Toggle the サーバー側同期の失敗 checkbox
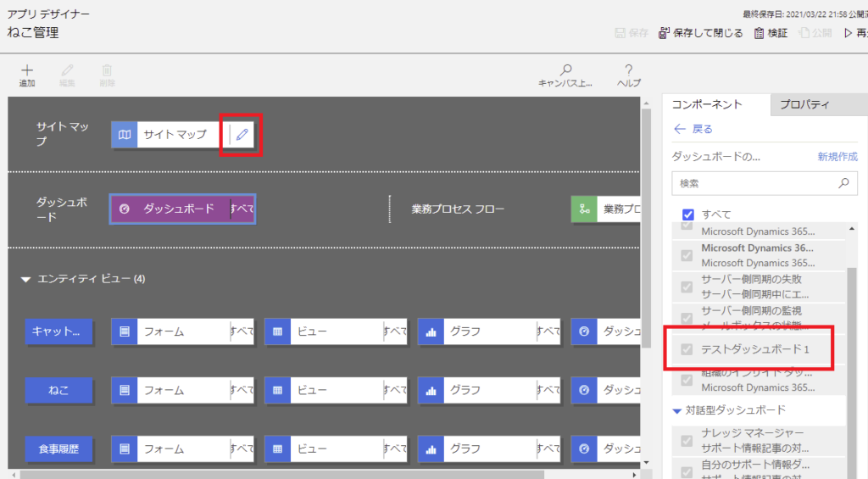868x479 pixels. coord(687,287)
